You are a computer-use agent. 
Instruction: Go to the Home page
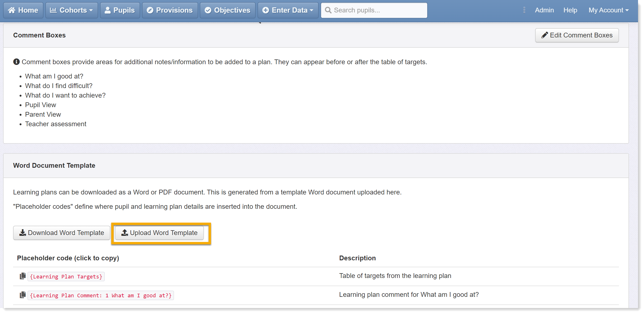[23, 10]
